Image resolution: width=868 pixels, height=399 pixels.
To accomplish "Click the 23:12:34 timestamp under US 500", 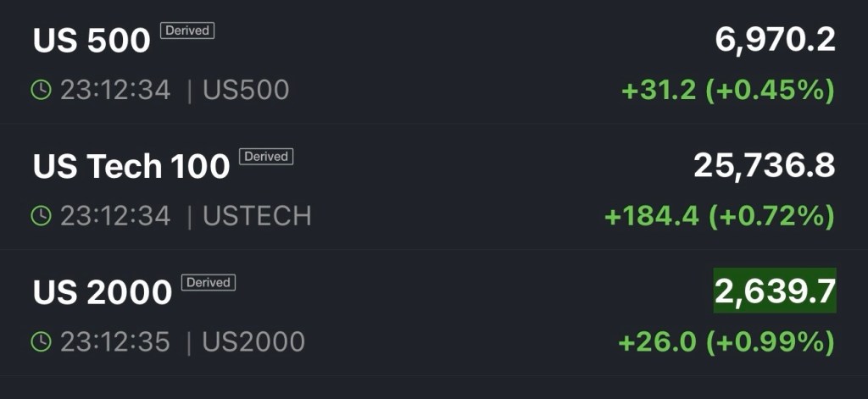I will (x=115, y=90).
